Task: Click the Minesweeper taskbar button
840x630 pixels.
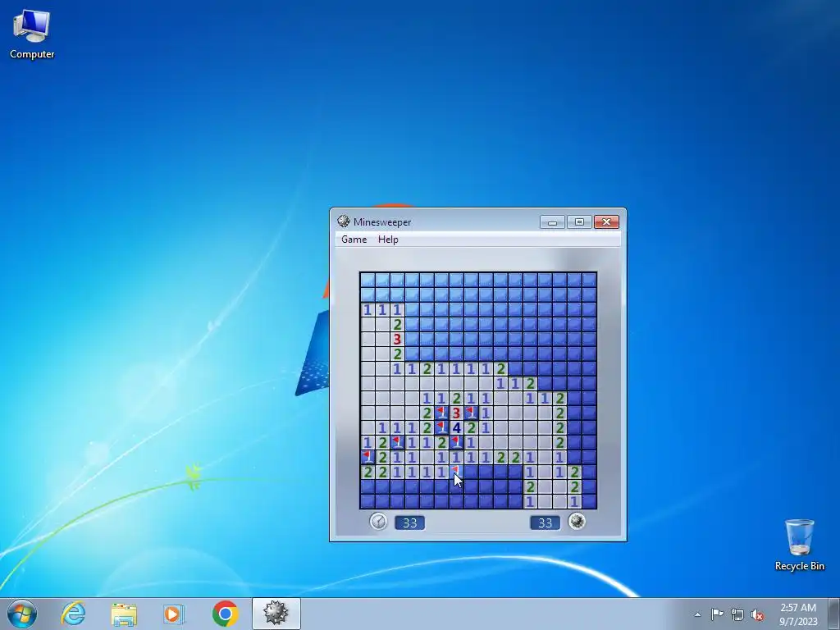Action: 276,614
